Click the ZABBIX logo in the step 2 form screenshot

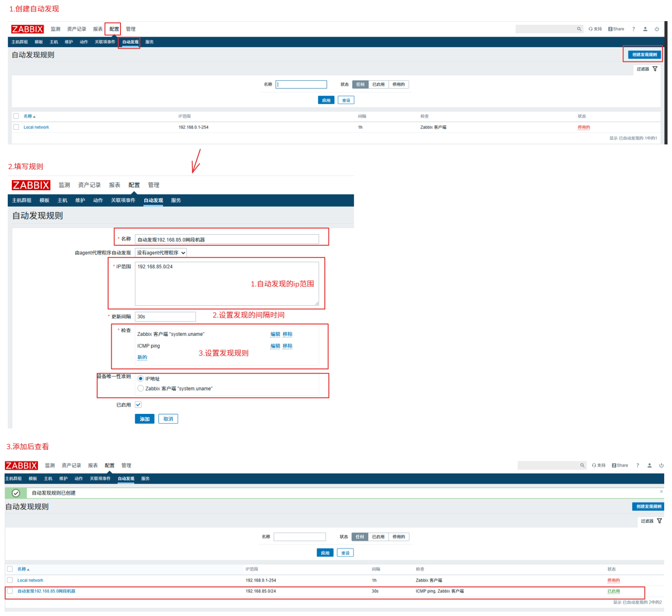[x=31, y=185]
